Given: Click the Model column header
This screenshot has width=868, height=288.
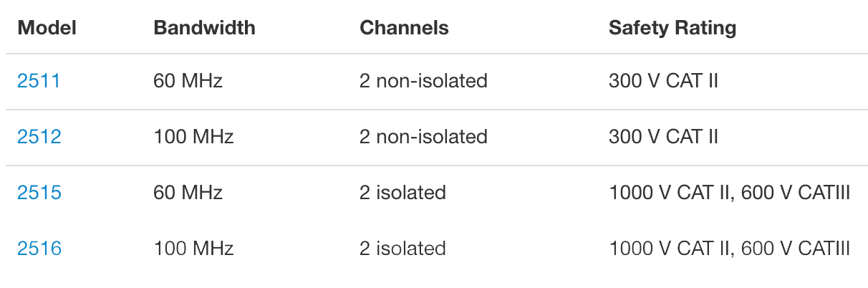Looking at the screenshot, I should click(x=47, y=28).
